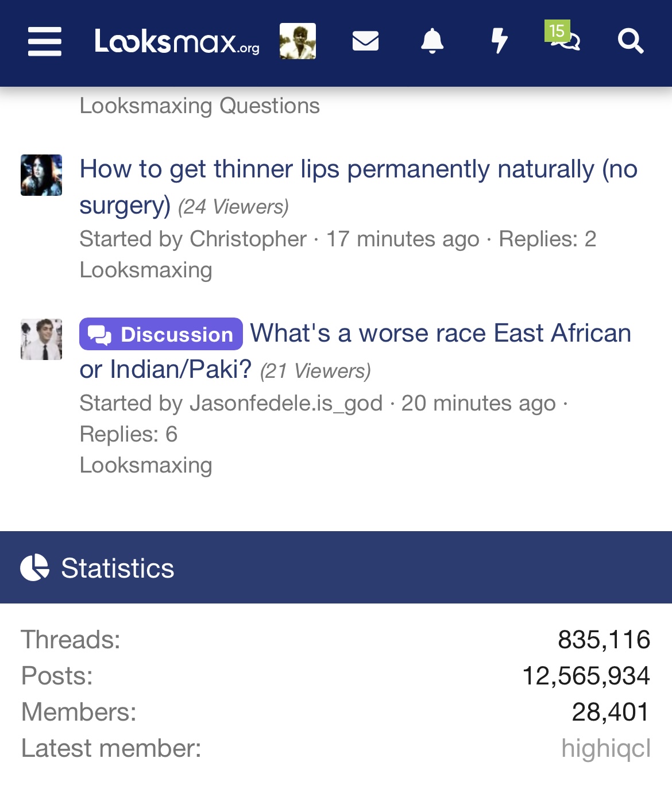Screen dimensions: 672x797
Task: Click avatar next to Discussion thread
Action: pos(41,339)
